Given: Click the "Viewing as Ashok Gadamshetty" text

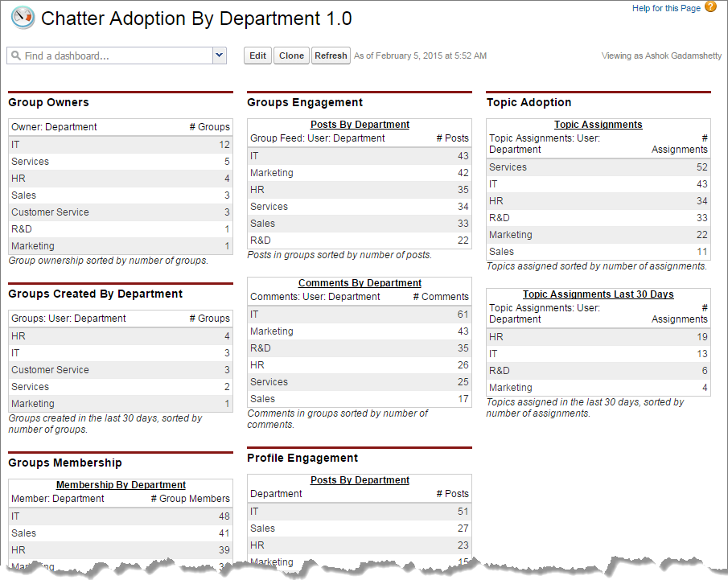Looking at the screenshot, I should tap(661, 56).
